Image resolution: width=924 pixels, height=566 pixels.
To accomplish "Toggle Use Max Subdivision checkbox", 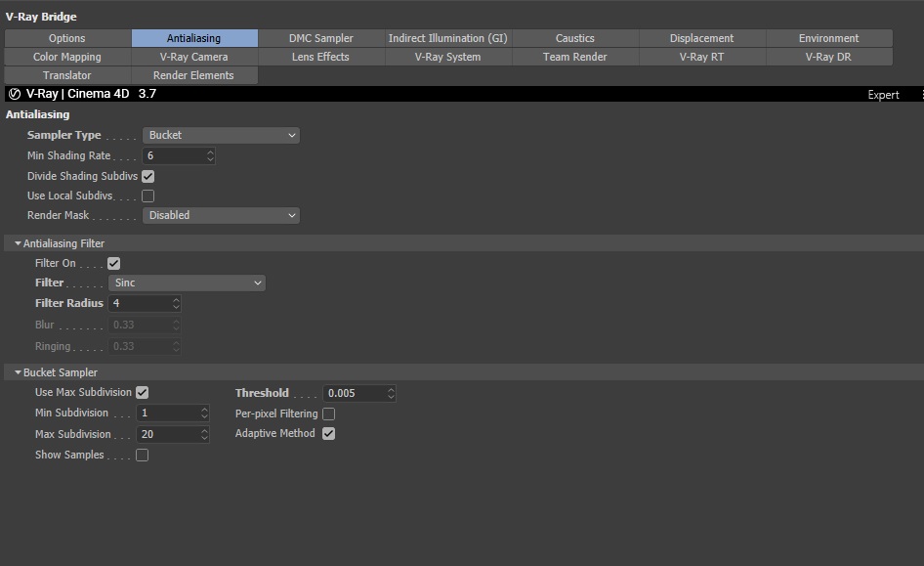I will [x=142, y=393].
